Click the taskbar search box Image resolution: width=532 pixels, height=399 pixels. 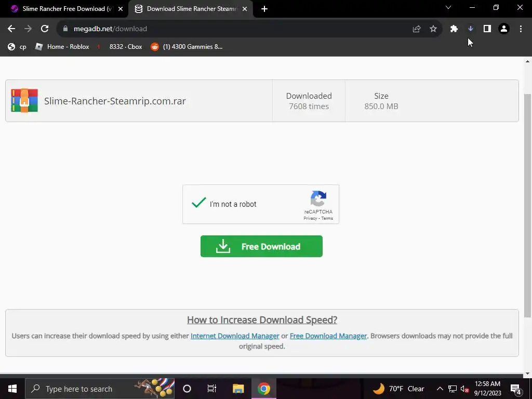pos(100,389)
